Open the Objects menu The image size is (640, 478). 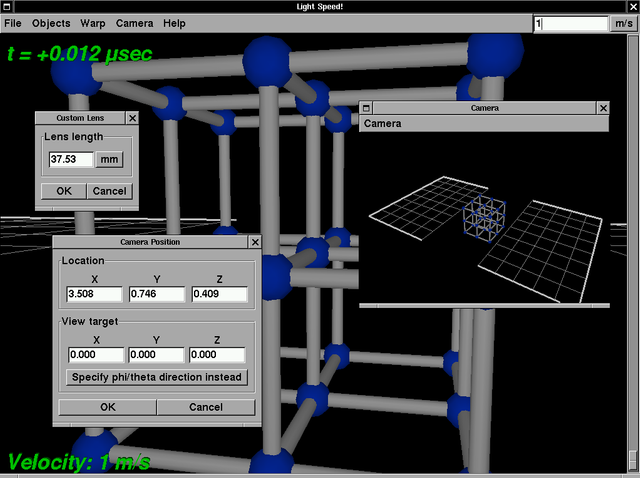point(51,23)
